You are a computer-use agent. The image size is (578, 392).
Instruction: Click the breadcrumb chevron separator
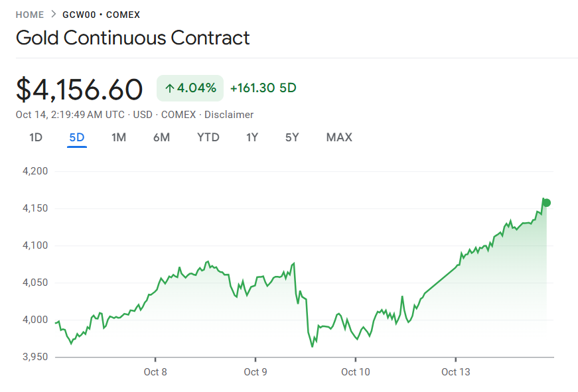click(53, 15)
